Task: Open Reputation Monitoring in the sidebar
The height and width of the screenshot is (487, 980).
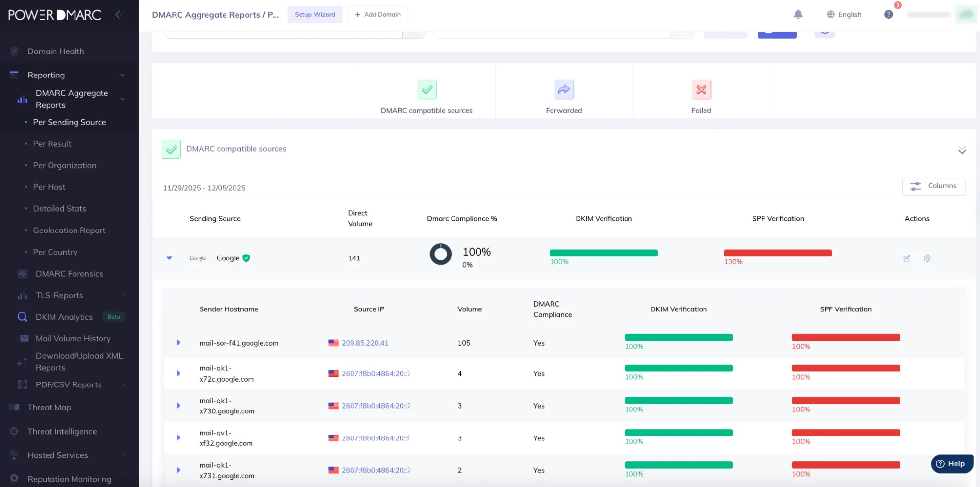Action: tap(69, 479)
